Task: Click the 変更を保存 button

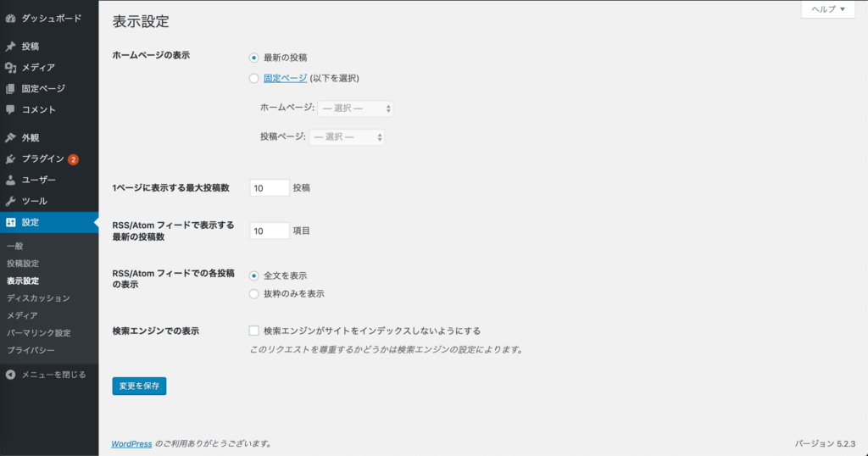Action: (139, 386)
